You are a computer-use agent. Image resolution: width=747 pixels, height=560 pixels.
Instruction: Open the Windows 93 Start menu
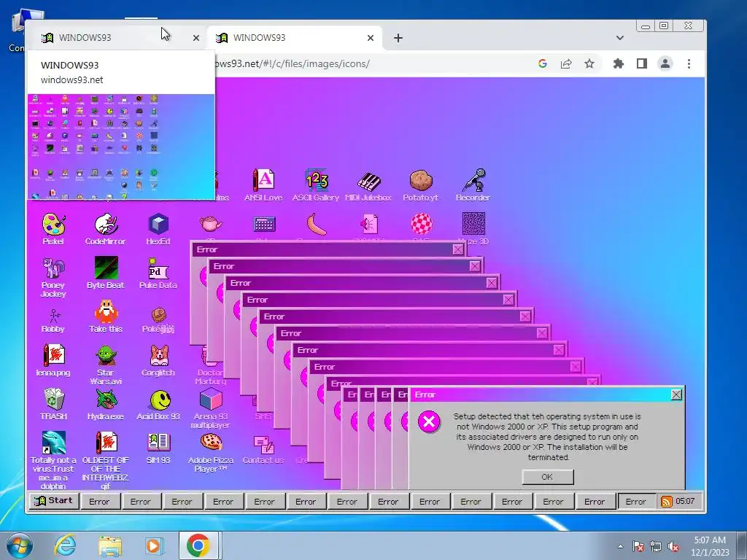coord(54,500)
